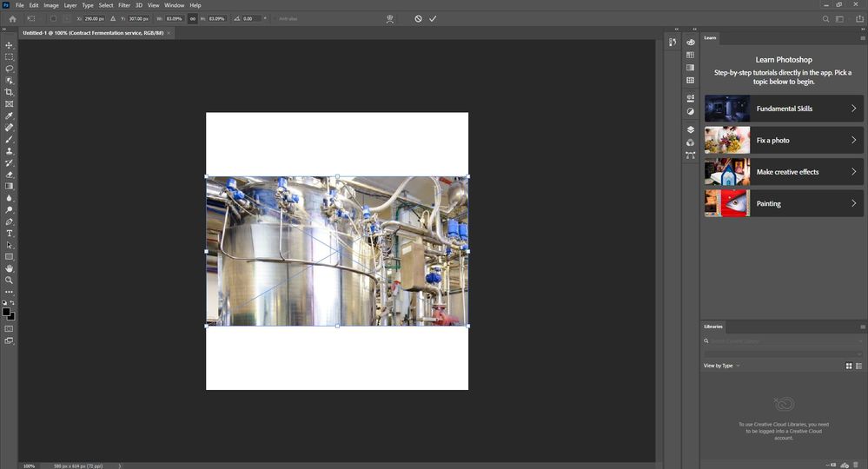The width and height of the screenshot is (868, 469).
Task: Open the Layers panel icon
Action: coord(691,129)
